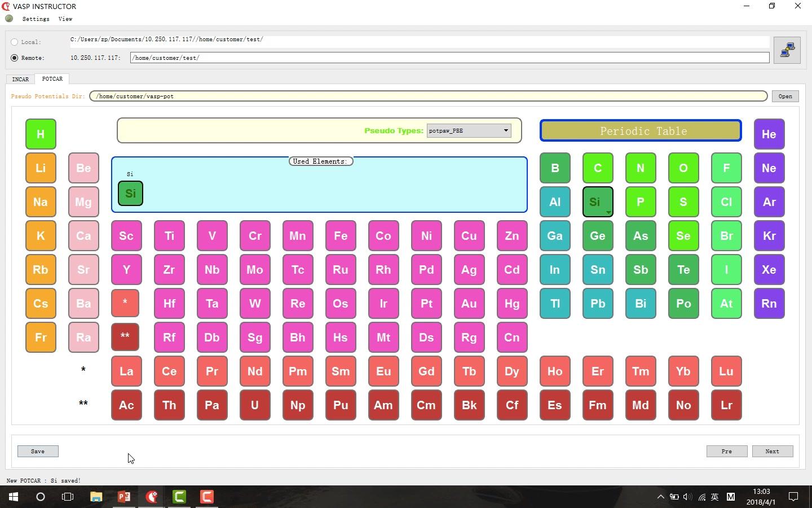Click the Pseudo Potentials Dir input field
Image resolution: width=812 pixels, height=508 pixels.
click(x=429, y=96)
